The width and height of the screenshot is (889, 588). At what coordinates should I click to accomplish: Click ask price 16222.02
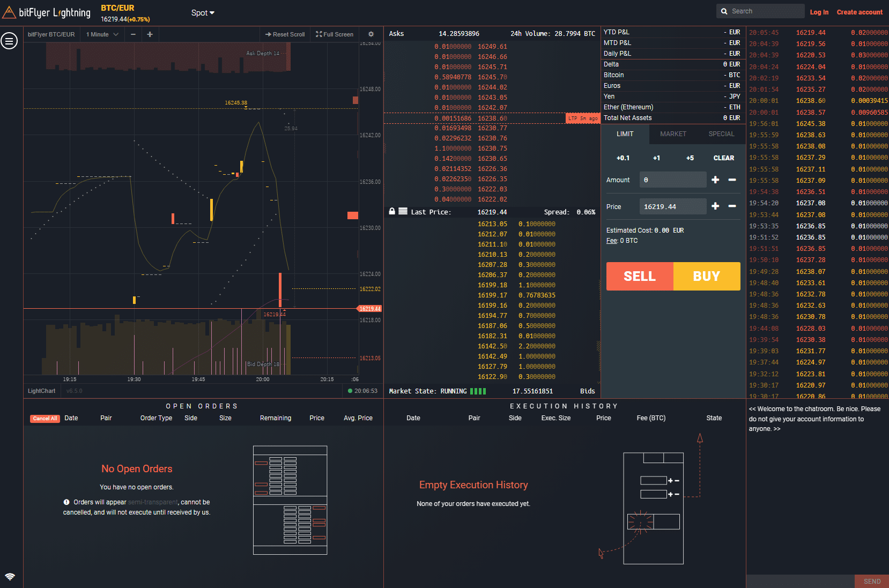coord(492,199)
